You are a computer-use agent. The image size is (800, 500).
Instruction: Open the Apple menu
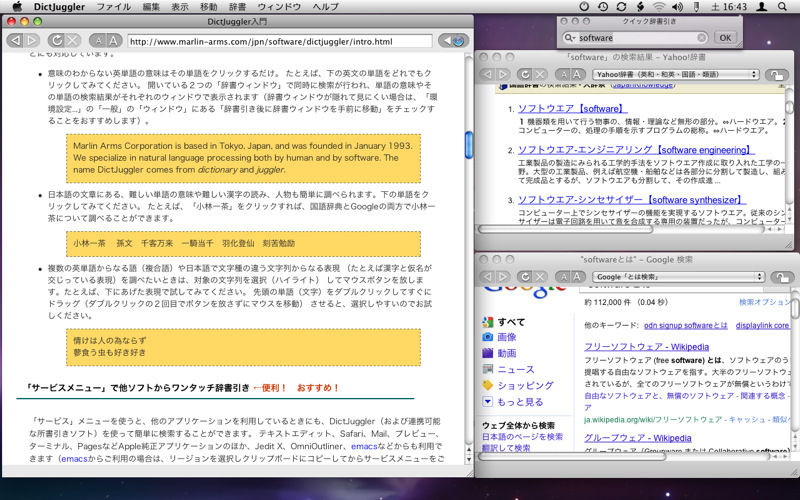(x=17, y=6)
